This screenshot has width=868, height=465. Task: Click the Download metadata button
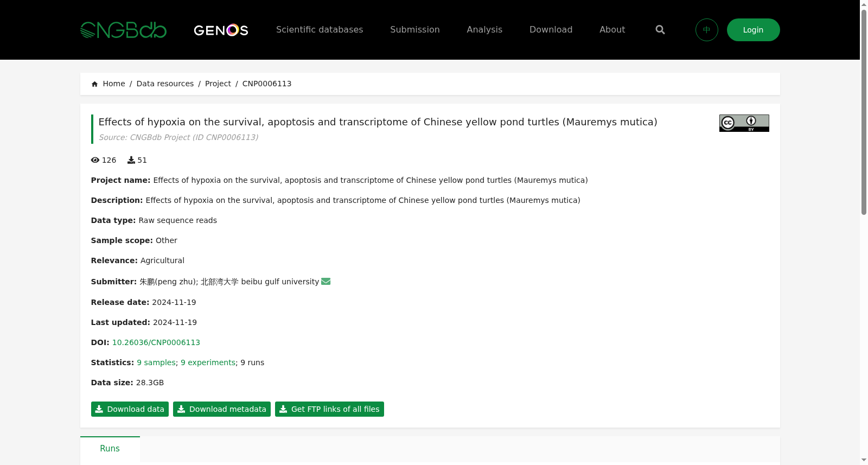pos(222,409)
